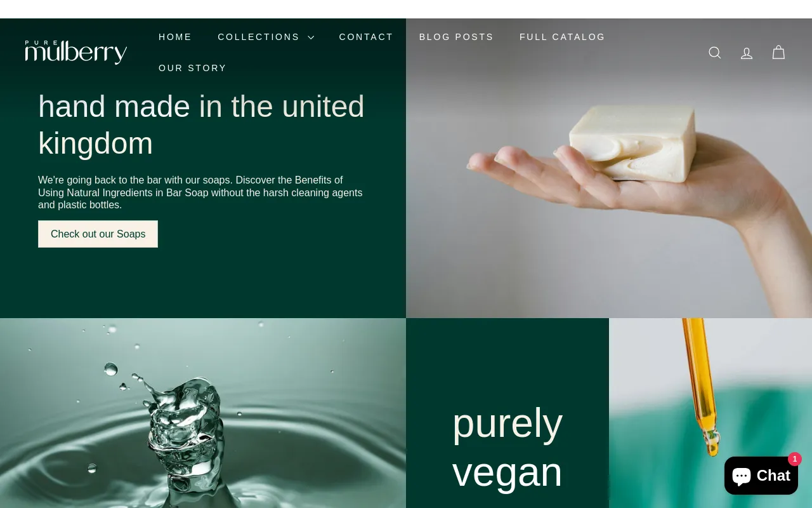Open the Our Story page
The width and height of the screenshot is (812, 508).
(x=192, y=68)
